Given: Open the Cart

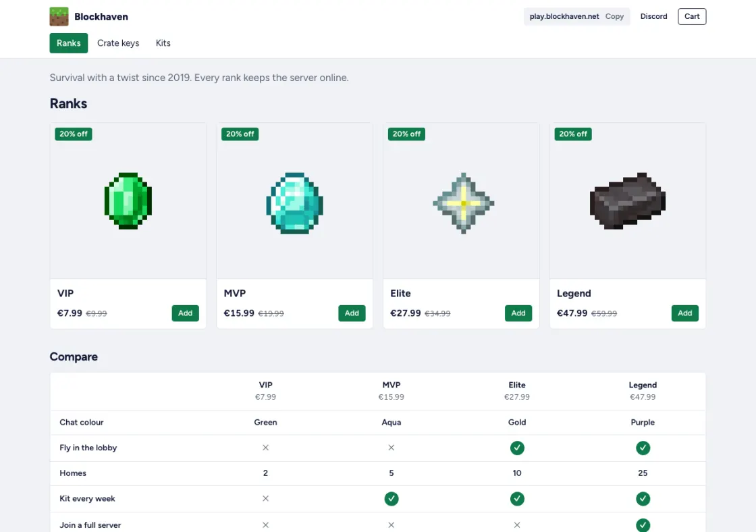Looking at the screenshot, I should coord(692,16).
